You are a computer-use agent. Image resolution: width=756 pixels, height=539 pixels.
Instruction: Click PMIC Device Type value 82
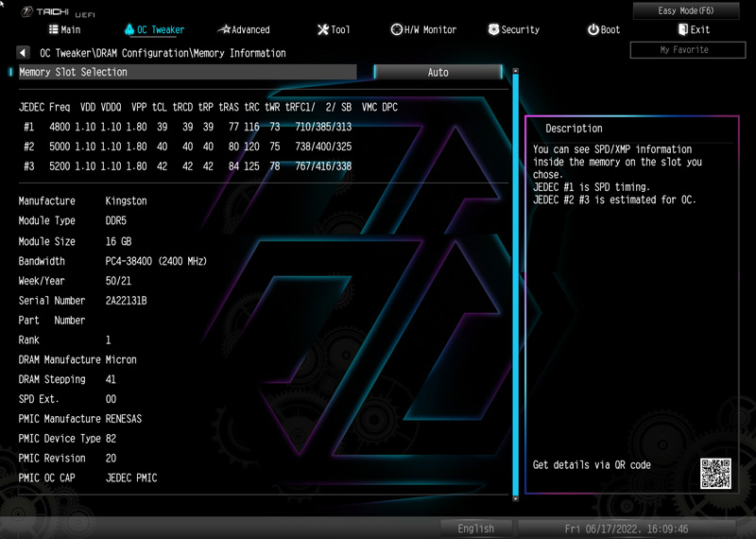111,438
